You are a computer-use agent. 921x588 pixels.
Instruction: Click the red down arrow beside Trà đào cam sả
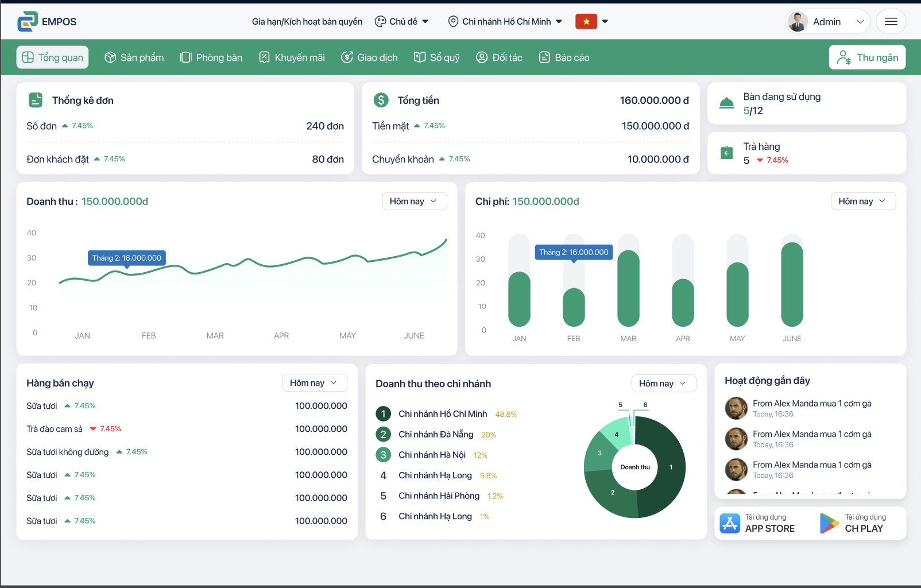93,429
